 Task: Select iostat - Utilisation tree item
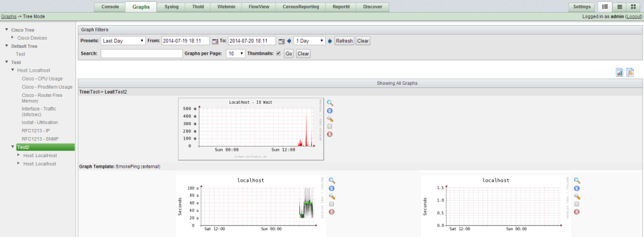pos(40,123)
